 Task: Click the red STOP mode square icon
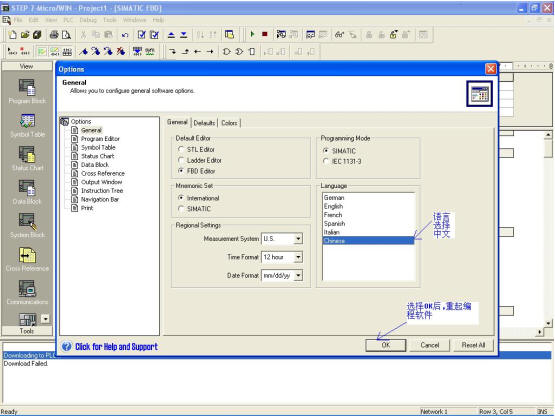point(264,34)
